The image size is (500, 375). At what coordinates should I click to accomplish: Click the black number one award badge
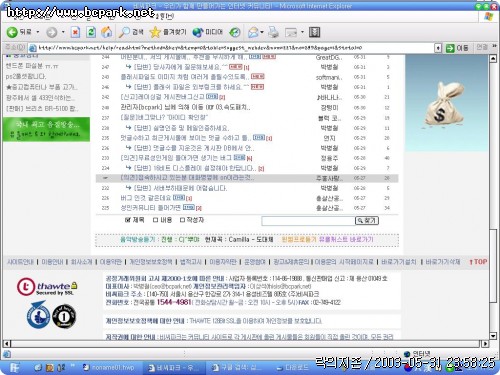[x=64, y=316]
